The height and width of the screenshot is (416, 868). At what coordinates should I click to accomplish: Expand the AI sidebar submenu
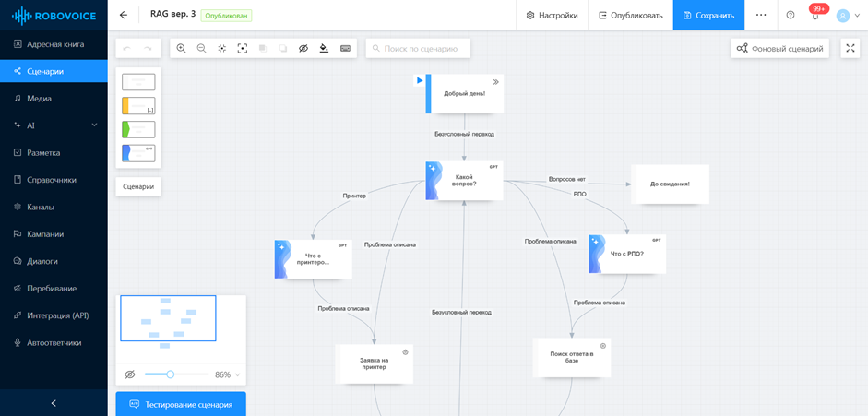pos(94,125)
